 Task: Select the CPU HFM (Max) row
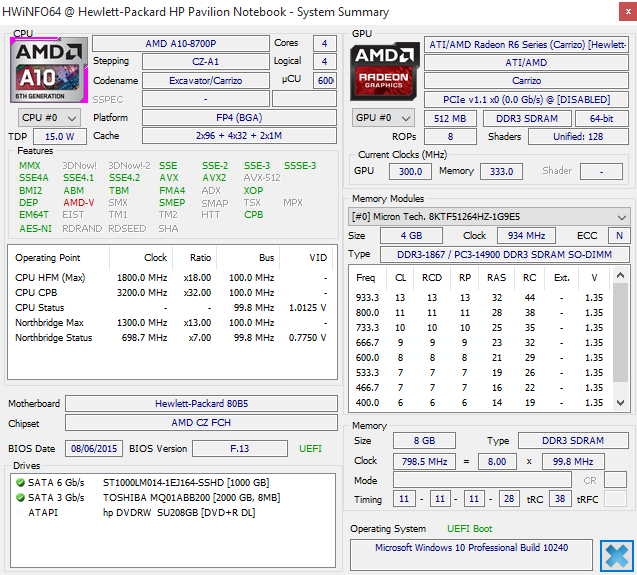(x=171, y=278)
